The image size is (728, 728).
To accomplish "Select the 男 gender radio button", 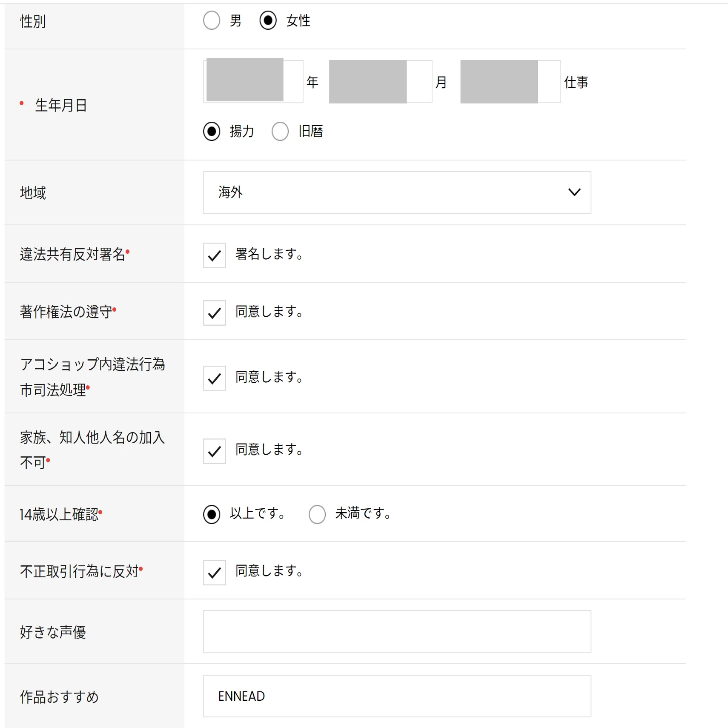I will click(212, 20).
